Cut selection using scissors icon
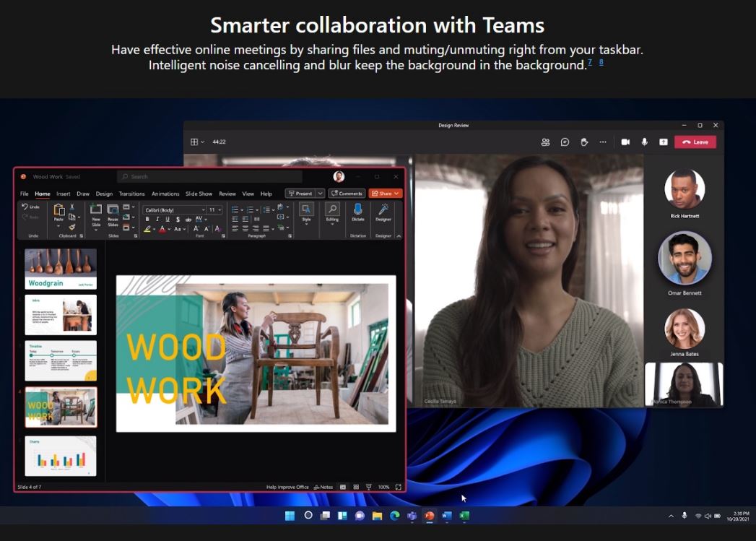 pyautogui.click(x=71, y=207)
